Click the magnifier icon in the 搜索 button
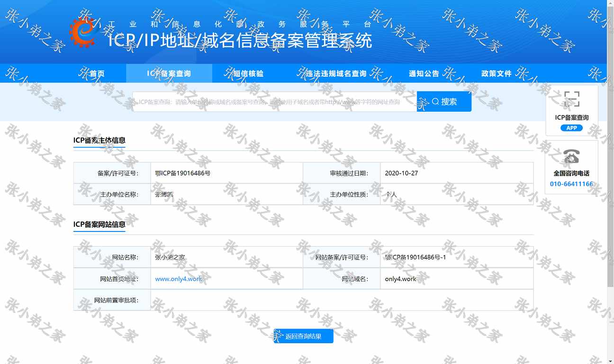614x364 pixels. tap(435, 101)
